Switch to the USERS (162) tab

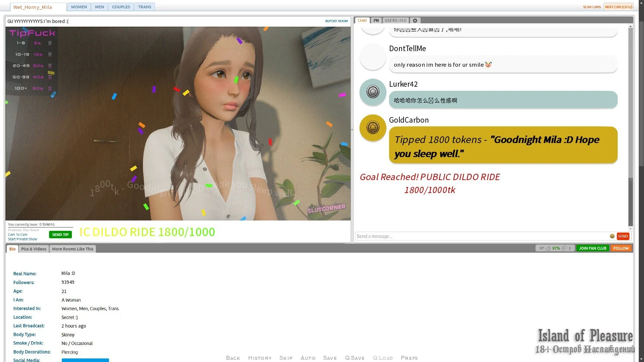point(395,21)
